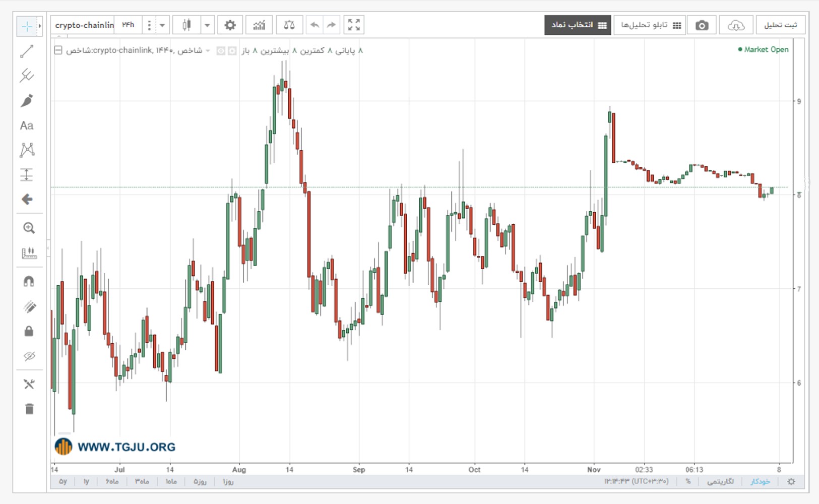Open the zoom in magnifier tool
The width and height of the screenshot is (819, 504).
coord(29,228)
